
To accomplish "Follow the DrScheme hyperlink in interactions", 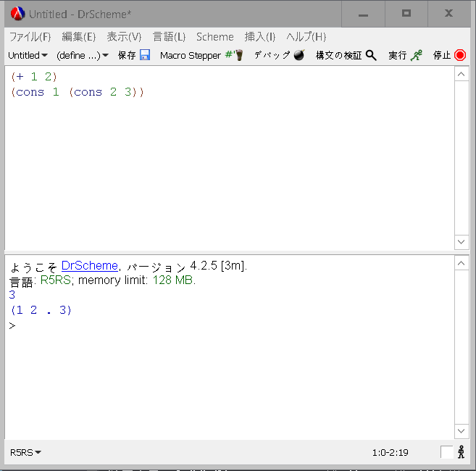I will (90, 266).
